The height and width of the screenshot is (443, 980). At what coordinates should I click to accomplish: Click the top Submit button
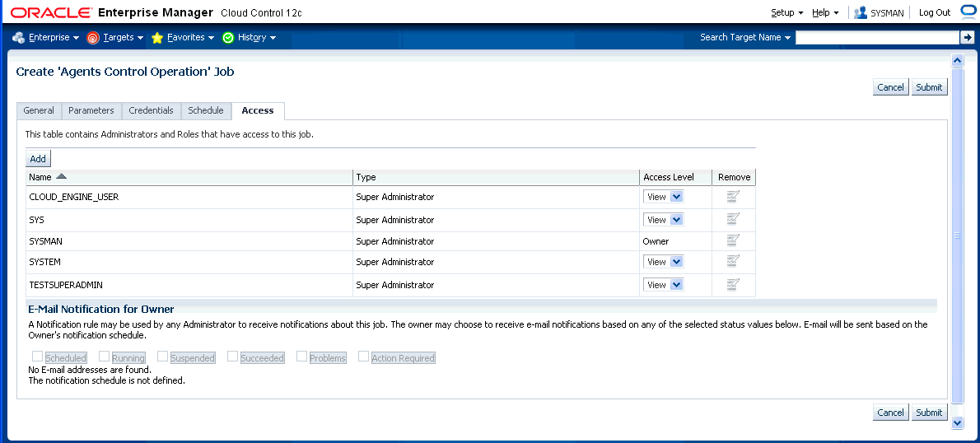[x=929, y=87]
